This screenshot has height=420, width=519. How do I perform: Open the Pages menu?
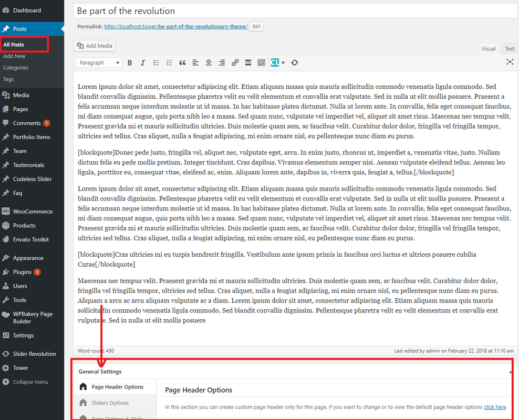pyautogui.click(x=32, y=109)
